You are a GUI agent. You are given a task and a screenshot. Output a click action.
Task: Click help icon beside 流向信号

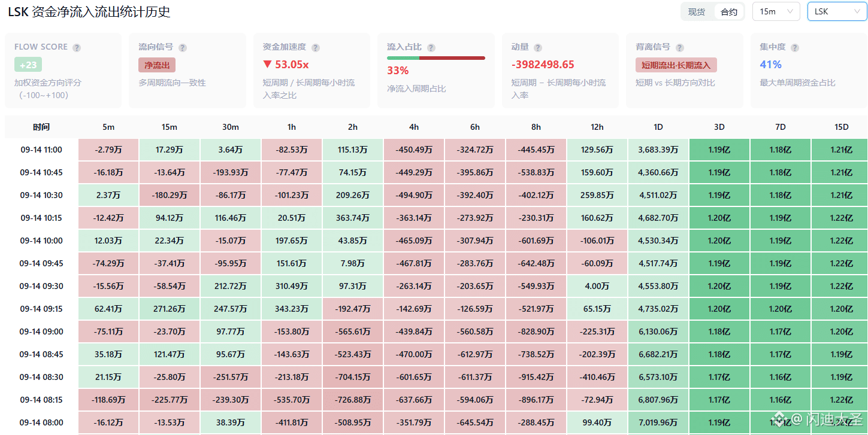coord(183,48)
